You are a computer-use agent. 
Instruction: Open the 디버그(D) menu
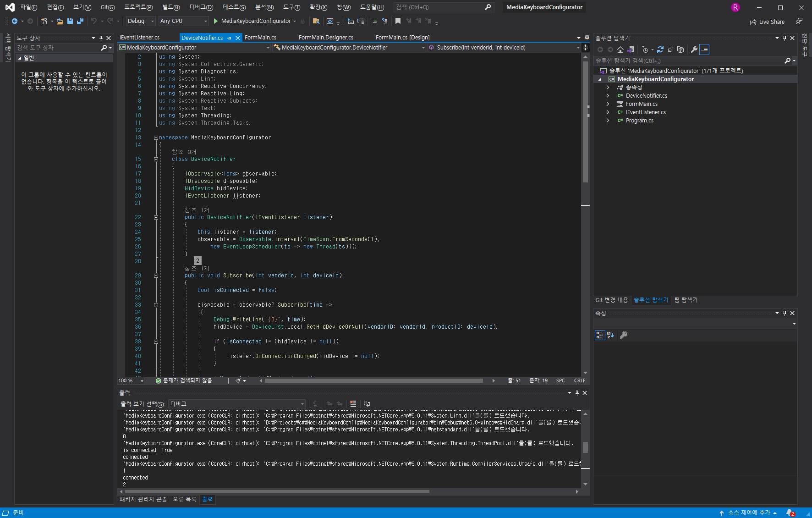201,7
